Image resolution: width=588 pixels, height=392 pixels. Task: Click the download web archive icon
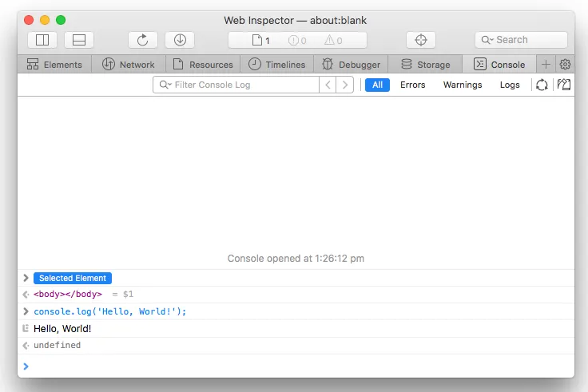click(180, 40)
